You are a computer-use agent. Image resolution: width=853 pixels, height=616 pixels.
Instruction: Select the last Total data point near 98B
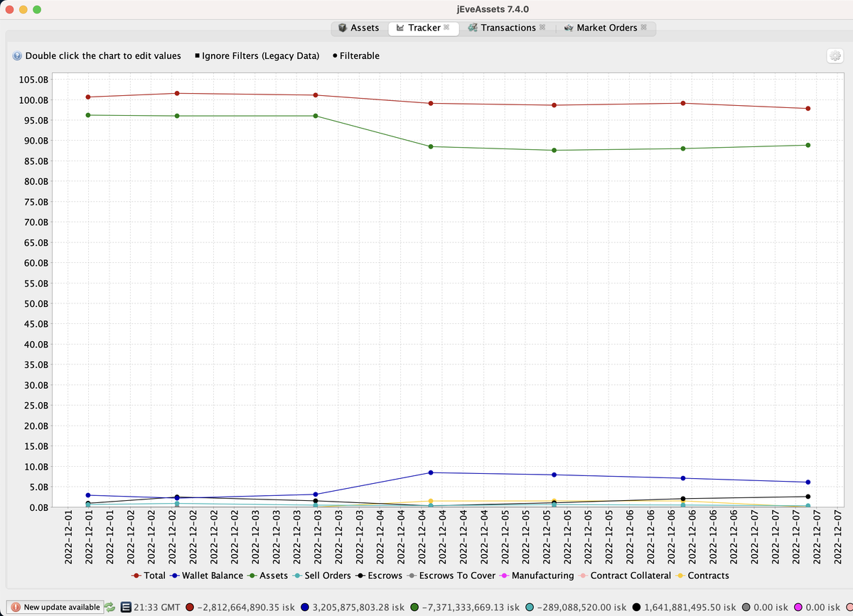[x=808, y=109]
